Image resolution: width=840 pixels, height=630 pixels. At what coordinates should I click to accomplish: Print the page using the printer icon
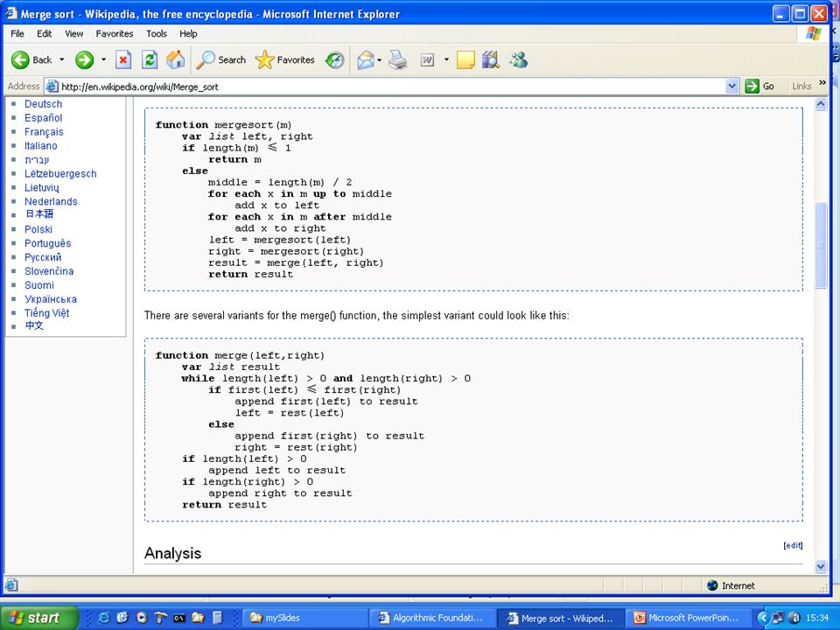(397, 59)
